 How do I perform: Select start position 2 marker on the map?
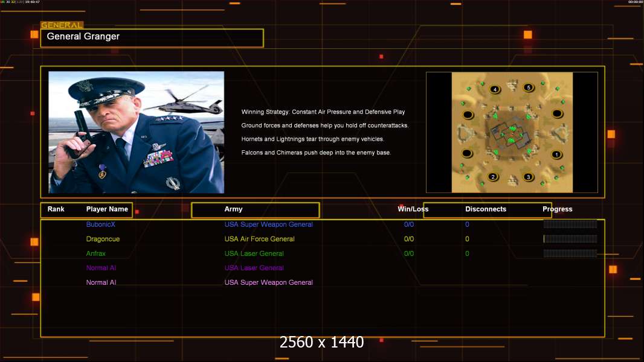492,177
